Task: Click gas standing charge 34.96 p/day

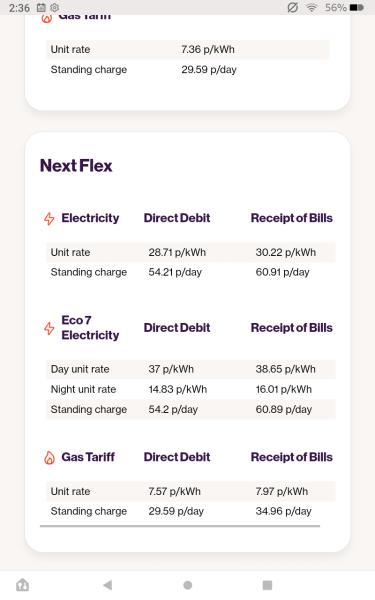Action: tap(284, 511)
